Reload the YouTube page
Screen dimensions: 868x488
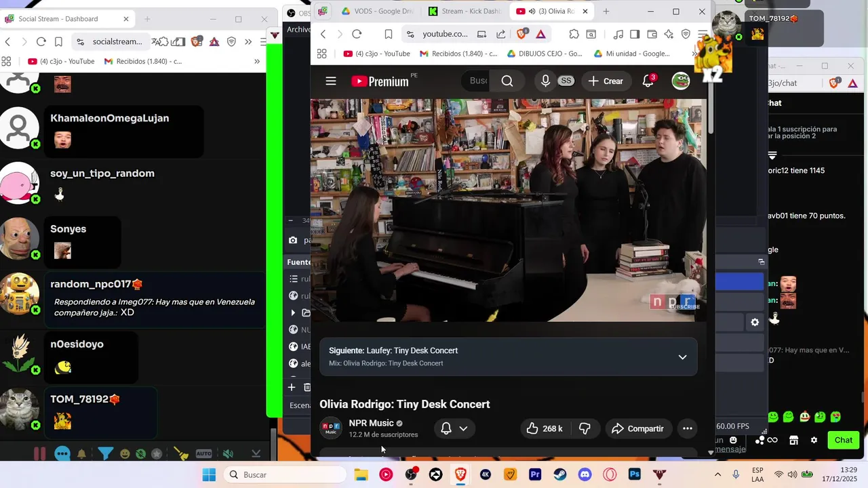[357, 34]
